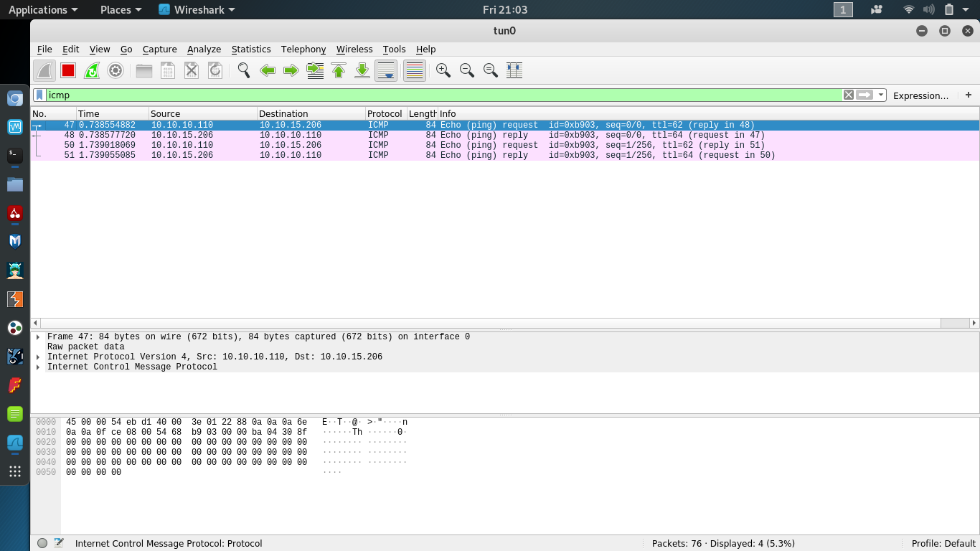
Task: Open capture options with the gear icon
Action: [x=116, y=70]
